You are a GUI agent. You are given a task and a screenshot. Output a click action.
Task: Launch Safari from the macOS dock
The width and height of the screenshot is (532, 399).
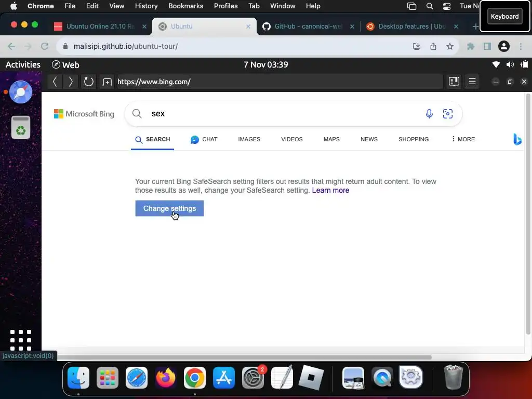pyautogui.click(x=137, y=377)
